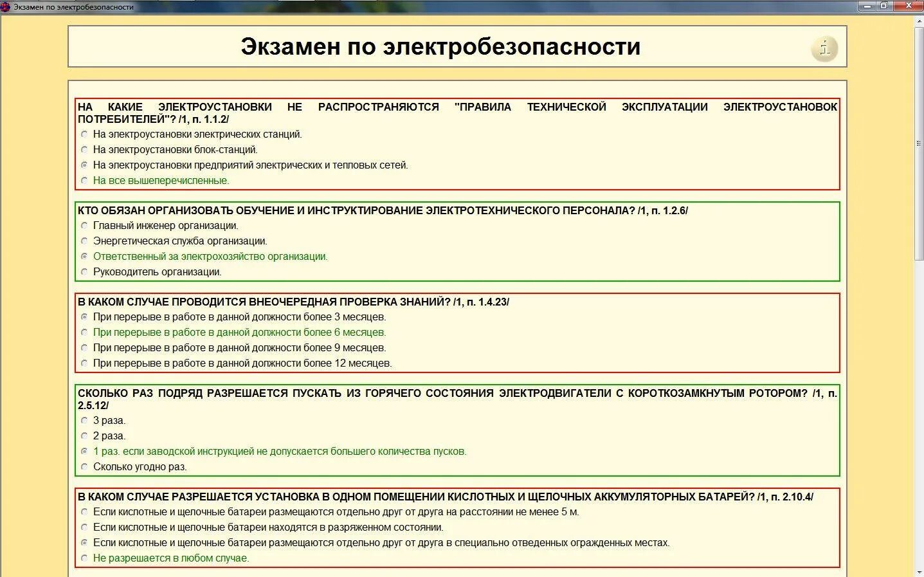Image resolution: width=924 pixels, height=577 pixels.
Task: Choose 'На все вышеперечисленные' answer
Action: (84, 181)
